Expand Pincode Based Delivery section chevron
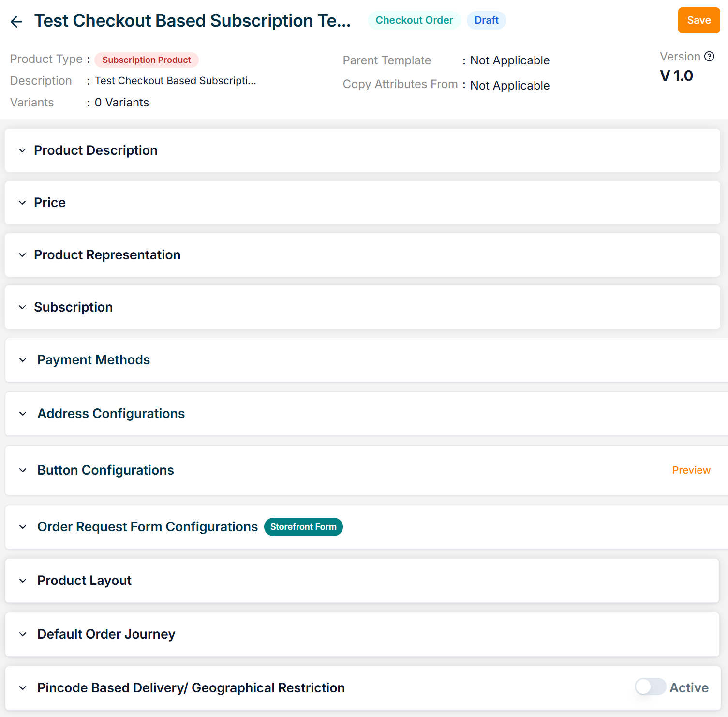728x717 pixels. click(23, 688)
